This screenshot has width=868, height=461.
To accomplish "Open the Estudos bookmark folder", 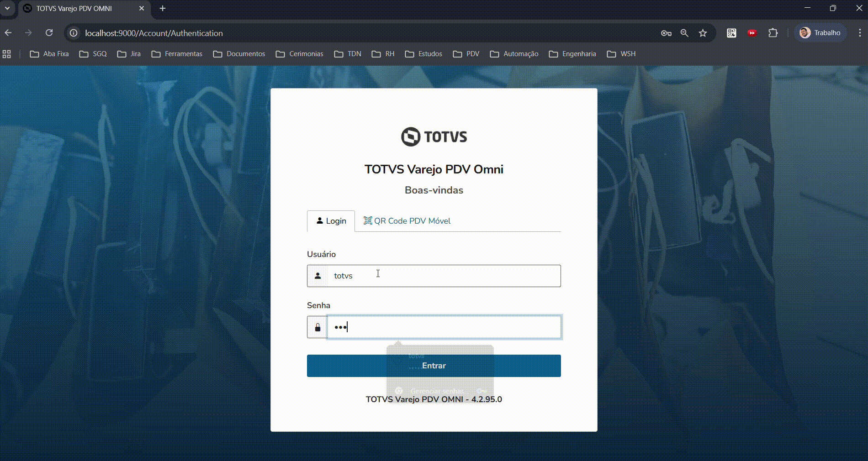I will click(x=423, y=54).
